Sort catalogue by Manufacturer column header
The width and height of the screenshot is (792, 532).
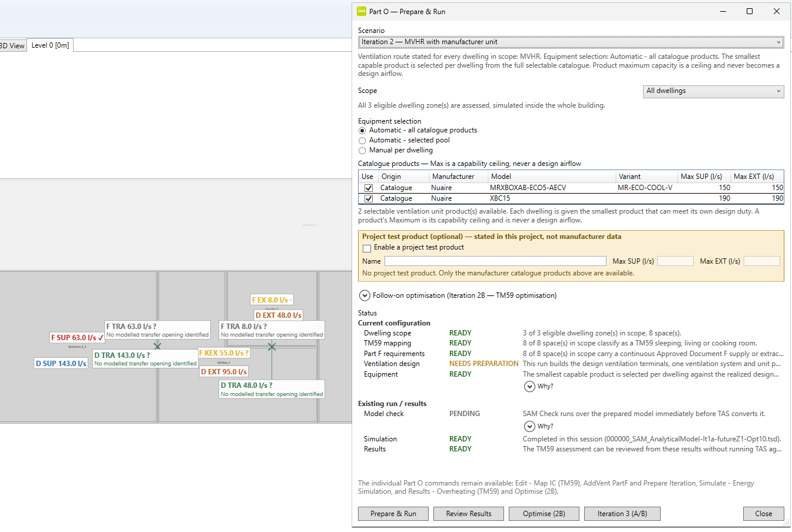[x=459, y=177]
